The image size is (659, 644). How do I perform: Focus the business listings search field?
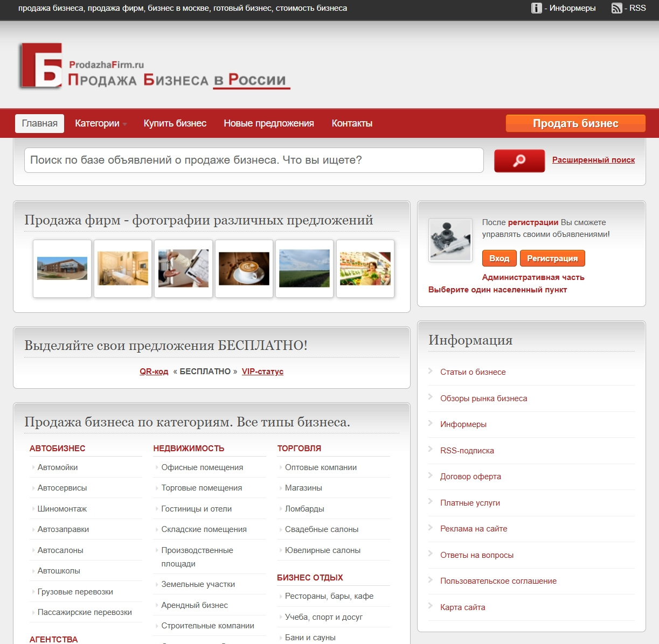pyautogui.click(x=254, y=160)
